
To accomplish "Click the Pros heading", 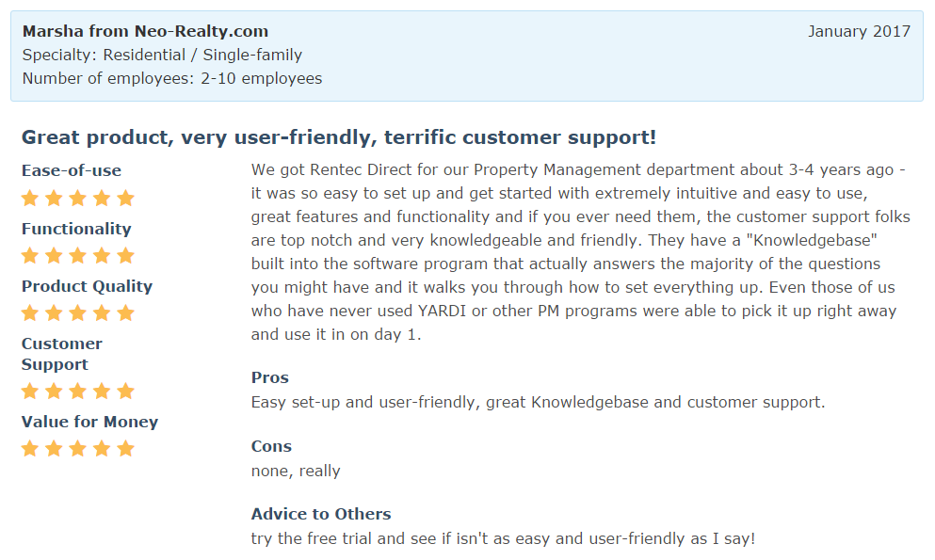I will click(270, 377).
